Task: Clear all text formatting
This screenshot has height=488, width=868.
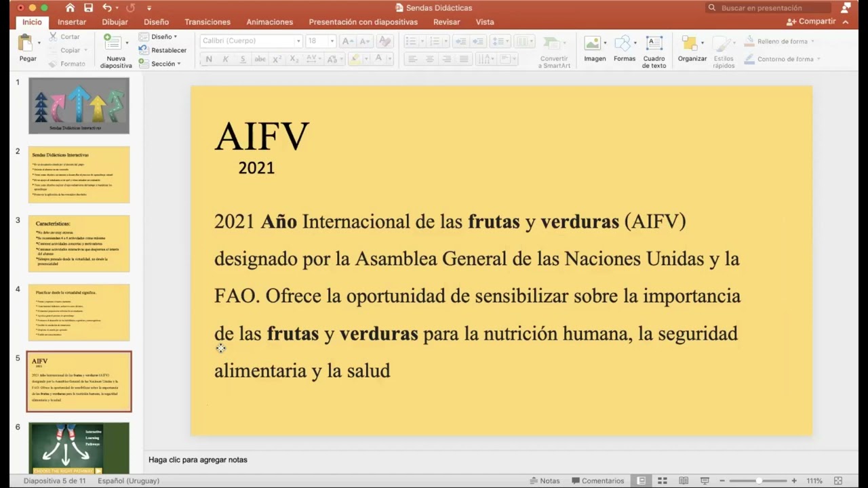Action: click(x=384, y=41)
